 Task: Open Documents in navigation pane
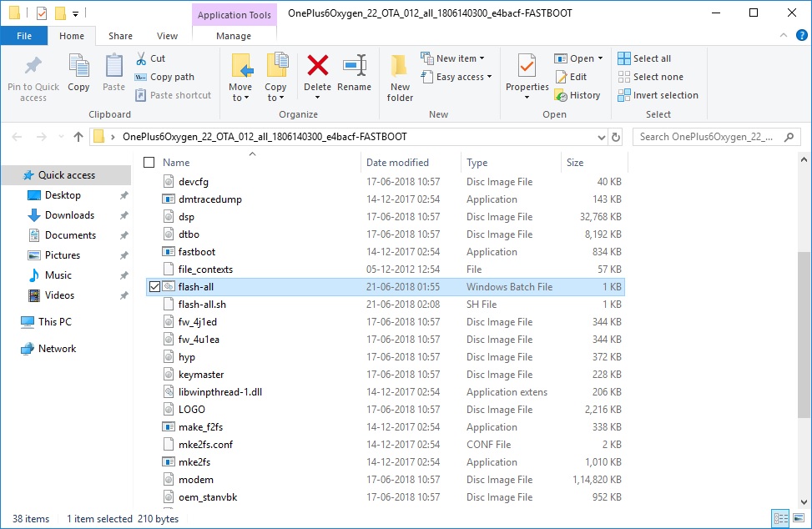pyautogui.click(x=70, y=235)
